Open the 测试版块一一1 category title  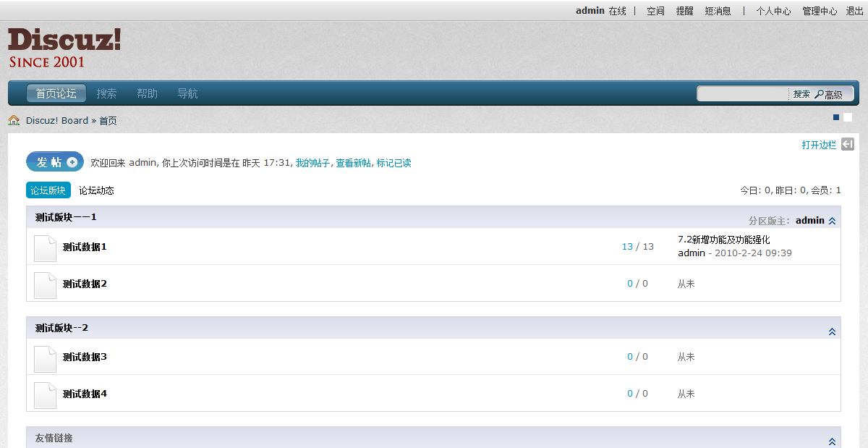(66, 217)
